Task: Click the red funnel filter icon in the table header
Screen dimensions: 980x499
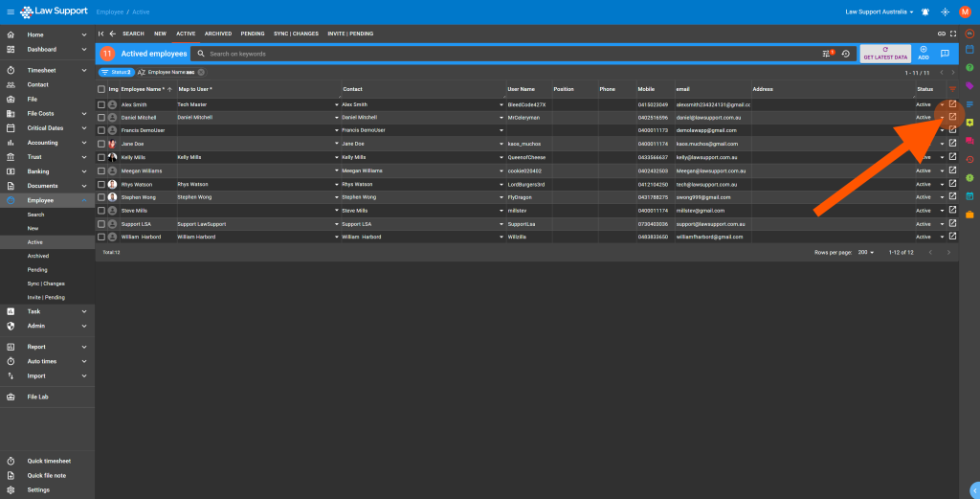Action: click(x=952, y=89)
